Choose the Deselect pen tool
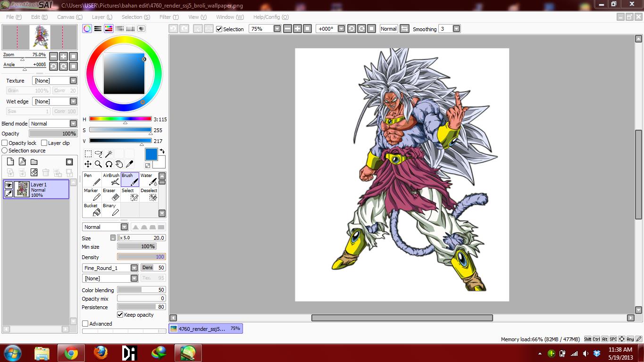 149,194
